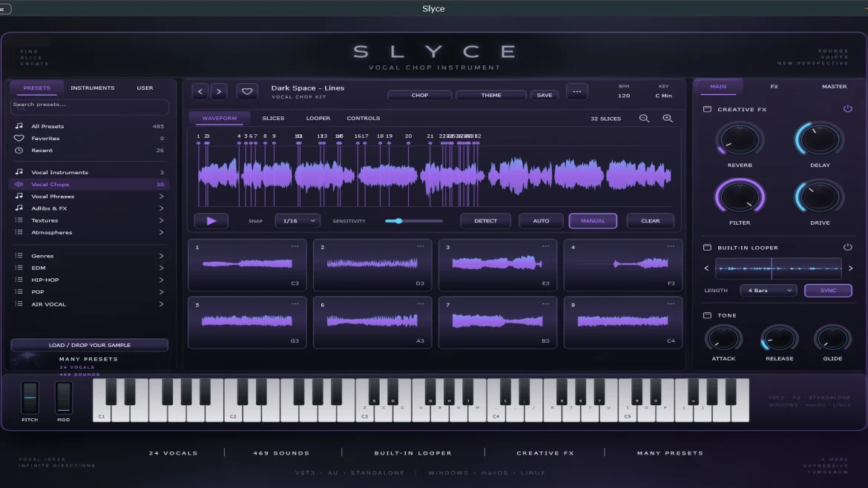Image resolution: width=868 pixels, height=488 pixels.
Task: Zoom in on the waveform
Action: click(x=668, y=119)
